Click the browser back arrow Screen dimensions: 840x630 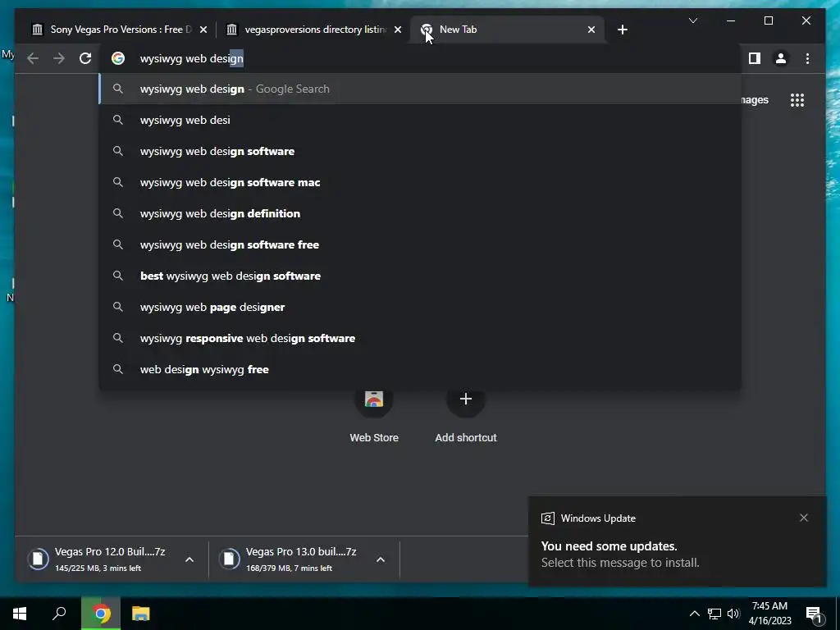click(x=33, y=58)
